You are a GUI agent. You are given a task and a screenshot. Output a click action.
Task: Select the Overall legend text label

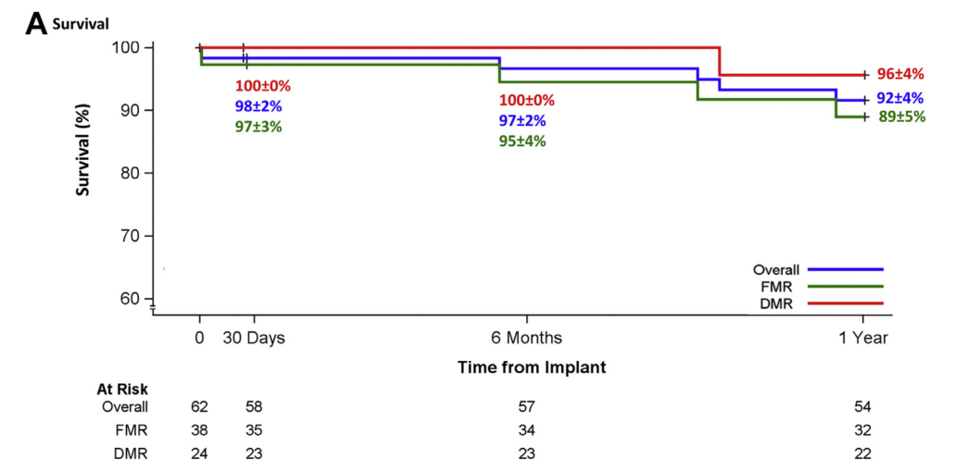click(776, 269)
